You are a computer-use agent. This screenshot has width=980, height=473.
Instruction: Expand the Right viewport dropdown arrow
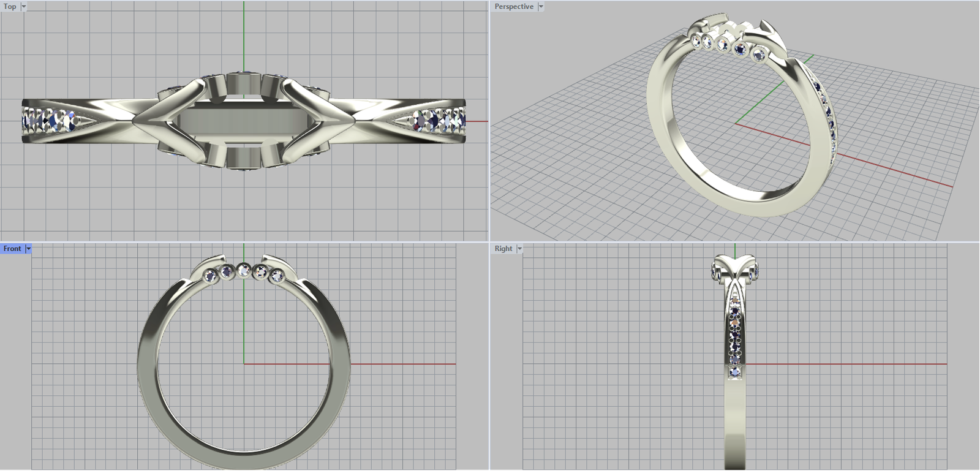coord(519,249)
